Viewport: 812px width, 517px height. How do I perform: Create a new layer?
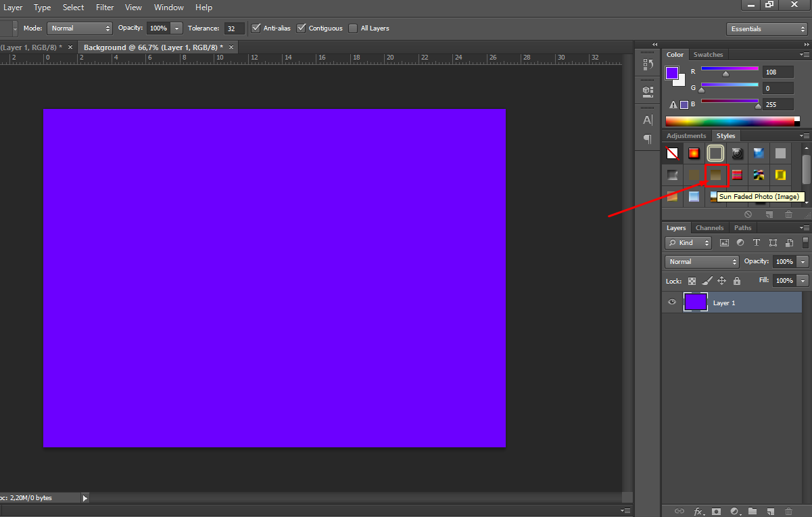(770, 512)
